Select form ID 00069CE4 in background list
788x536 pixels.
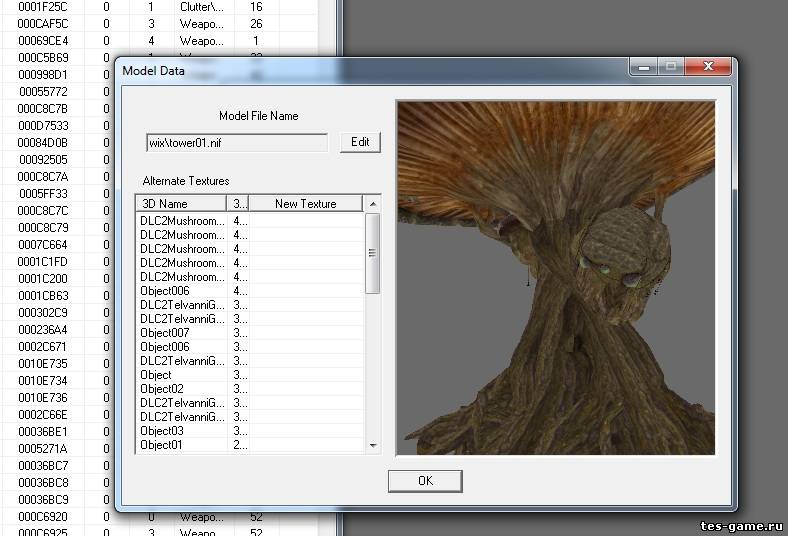(x=42, y=41)
